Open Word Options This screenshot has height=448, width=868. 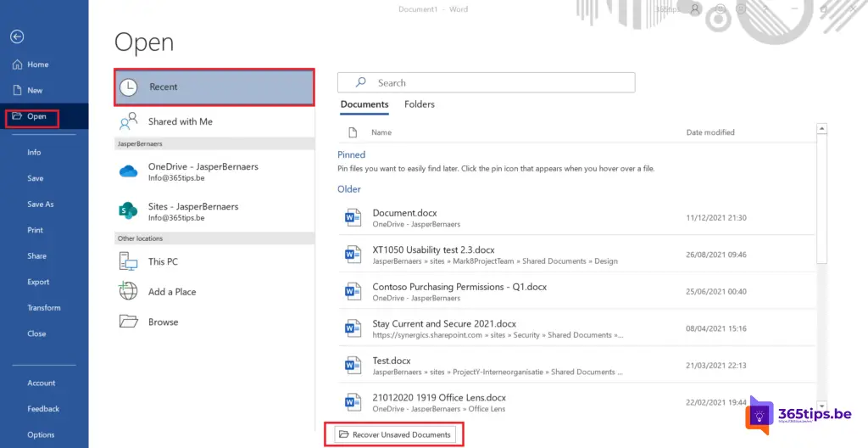pyautogui.click(x=41, y=434)
